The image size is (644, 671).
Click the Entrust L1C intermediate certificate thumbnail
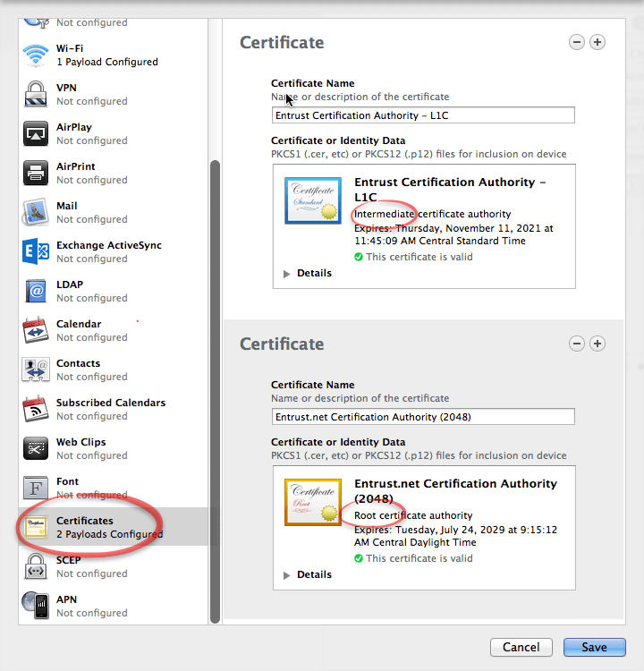313,200
